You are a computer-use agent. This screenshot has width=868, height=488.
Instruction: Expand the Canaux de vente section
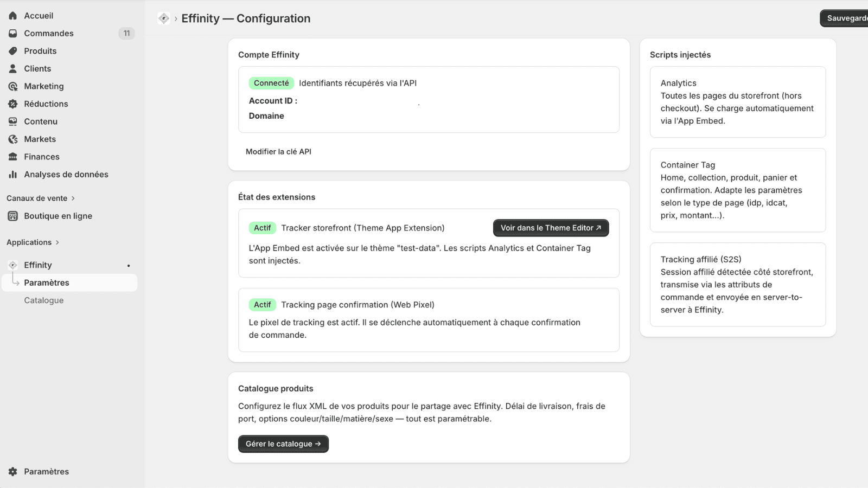click(41, 198)
